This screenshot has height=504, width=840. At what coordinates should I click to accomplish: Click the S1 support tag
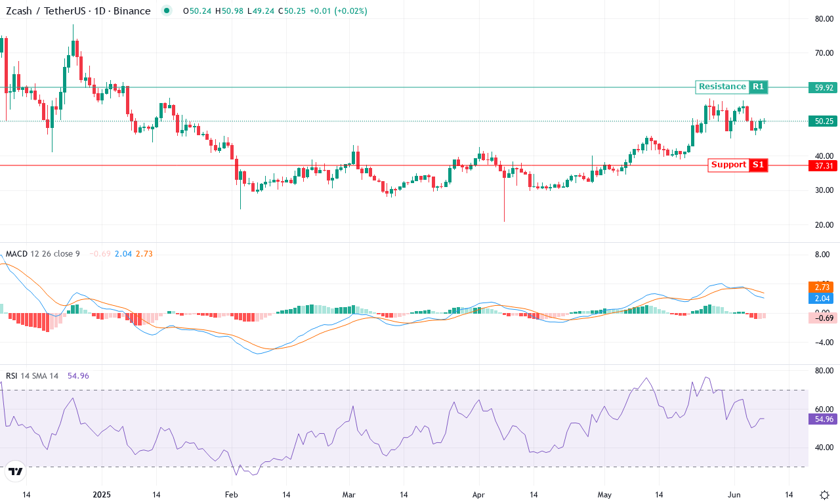click(758, 165)
